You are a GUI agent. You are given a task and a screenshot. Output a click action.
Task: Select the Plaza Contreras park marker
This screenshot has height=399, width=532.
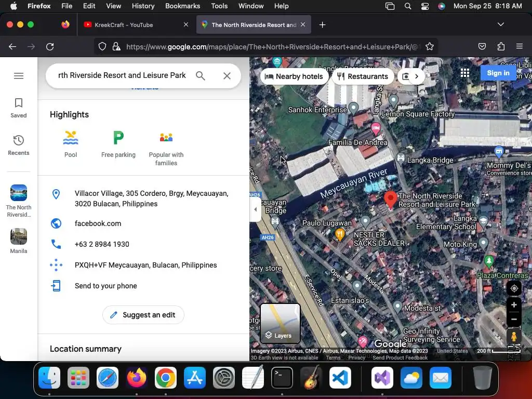pyautogui.click(x=488, y=261)
